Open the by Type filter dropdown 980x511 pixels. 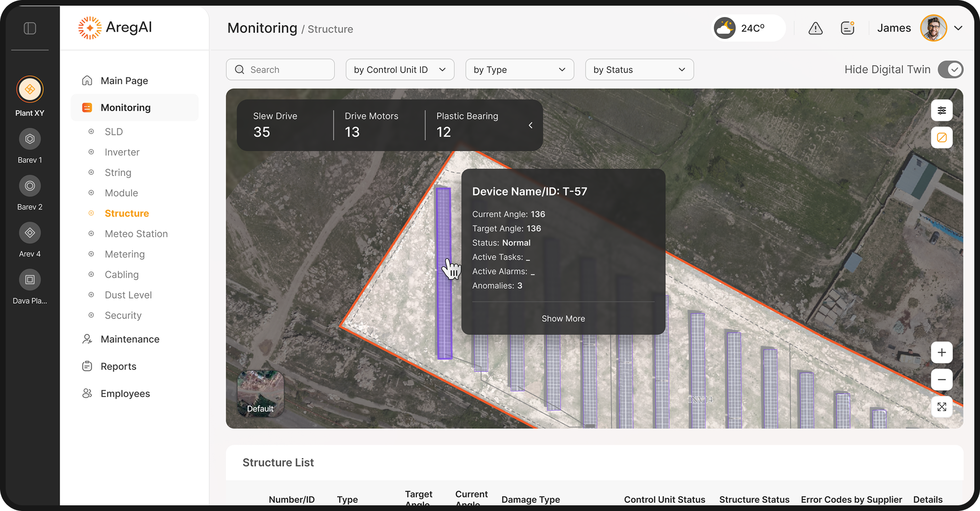519,70
